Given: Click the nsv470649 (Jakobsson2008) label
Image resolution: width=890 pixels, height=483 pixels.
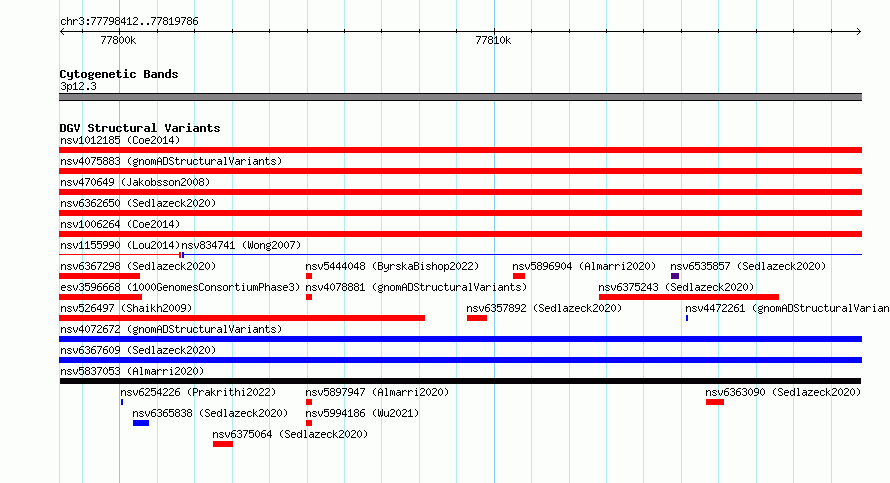Looking at the screenshot, I should [x=135, y=182].
